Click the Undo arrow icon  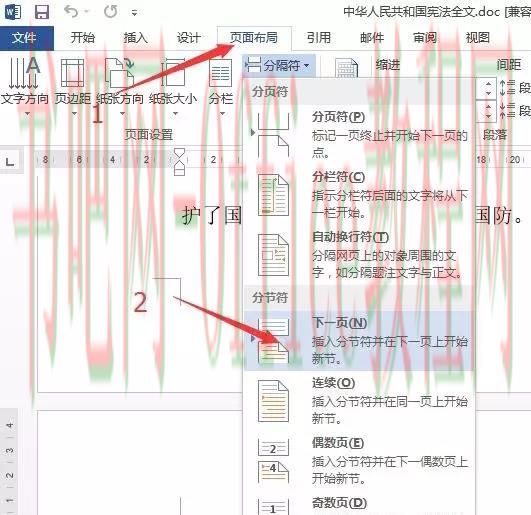click(x=71, y=12)
